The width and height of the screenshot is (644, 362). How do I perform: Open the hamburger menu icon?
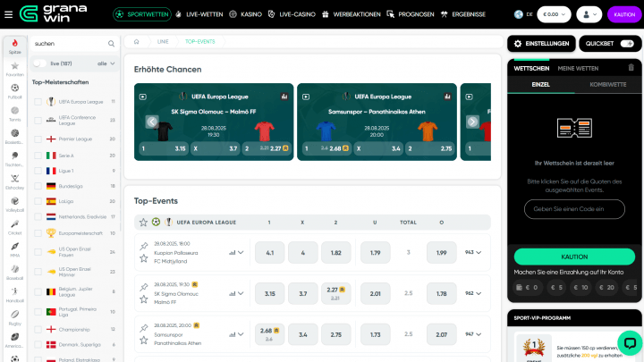[8, 14]
